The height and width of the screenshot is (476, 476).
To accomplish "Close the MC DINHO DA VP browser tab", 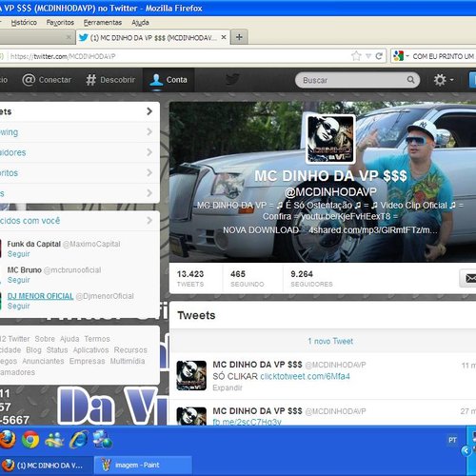I will coord(224,37).
